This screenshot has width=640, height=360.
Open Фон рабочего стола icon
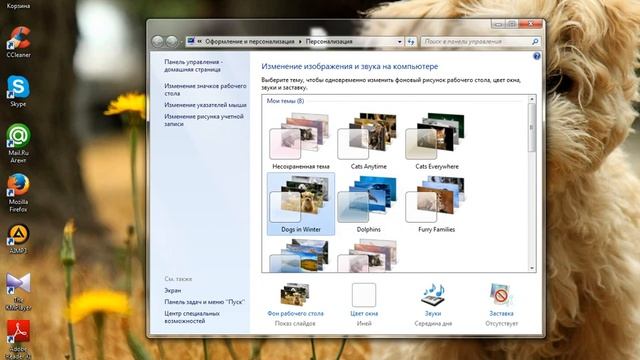pos(295,294)
